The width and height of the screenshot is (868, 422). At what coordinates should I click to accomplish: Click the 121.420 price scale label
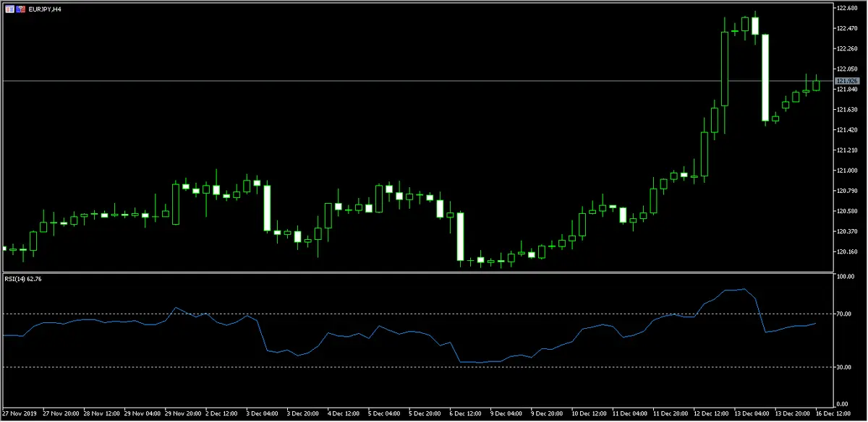(847, 130)
